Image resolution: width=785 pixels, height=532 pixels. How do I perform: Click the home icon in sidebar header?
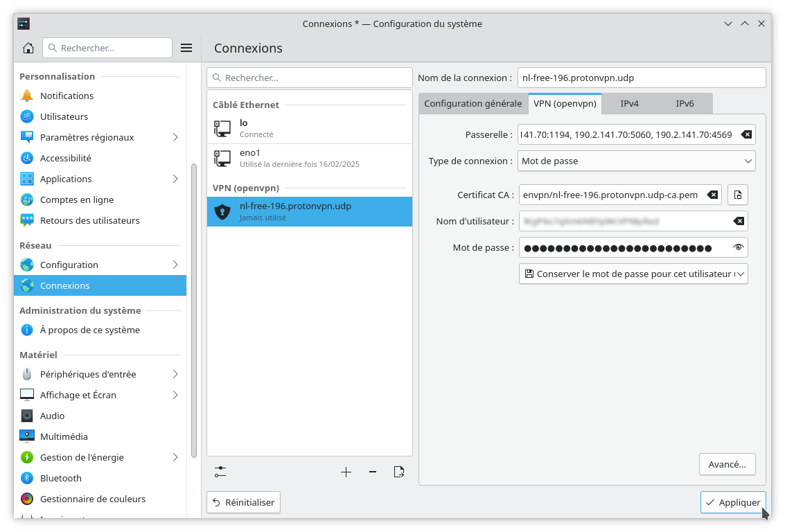pyautogui.click(x=28, y=48)
